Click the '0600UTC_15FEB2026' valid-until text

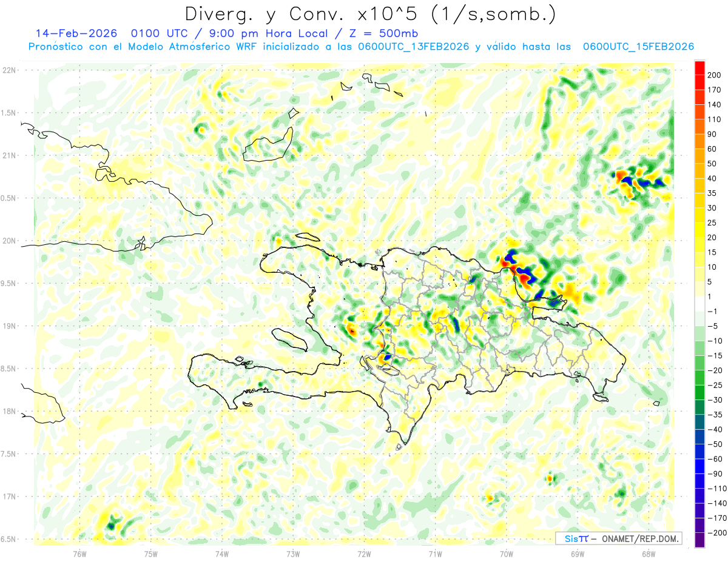638,47
